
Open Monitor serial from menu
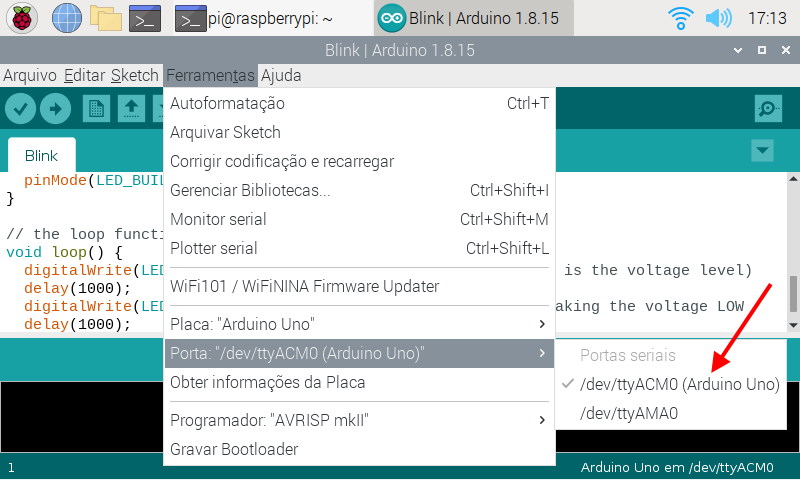pyautogui.click(x=359, y=219)
